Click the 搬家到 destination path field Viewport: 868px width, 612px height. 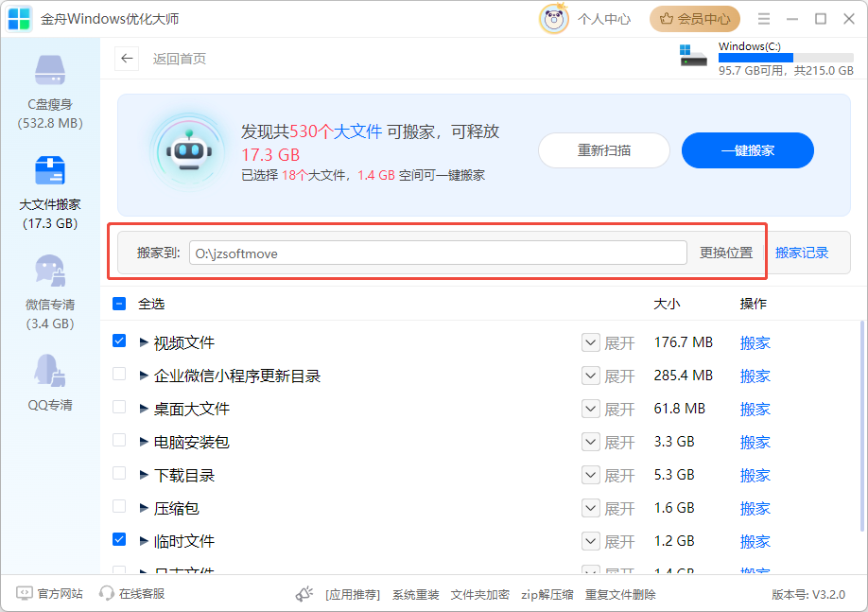pos(438,254)
